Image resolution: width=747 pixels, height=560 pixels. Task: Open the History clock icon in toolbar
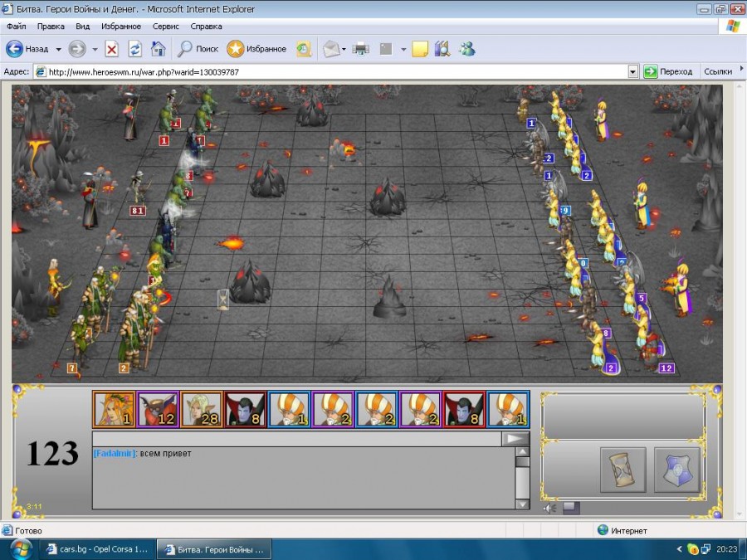tap(304, 49)
